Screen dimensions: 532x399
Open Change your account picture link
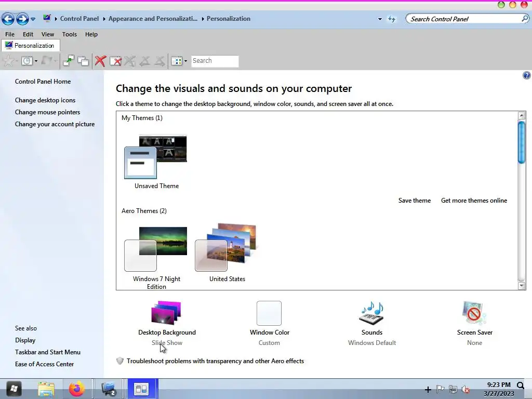[55, 124]
